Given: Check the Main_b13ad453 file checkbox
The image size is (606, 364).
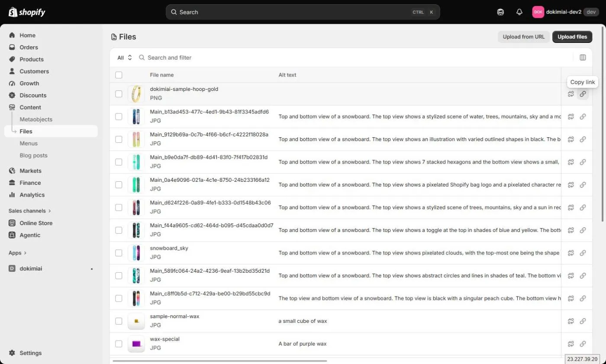Looking at the screenshot, I should point(119,116).
